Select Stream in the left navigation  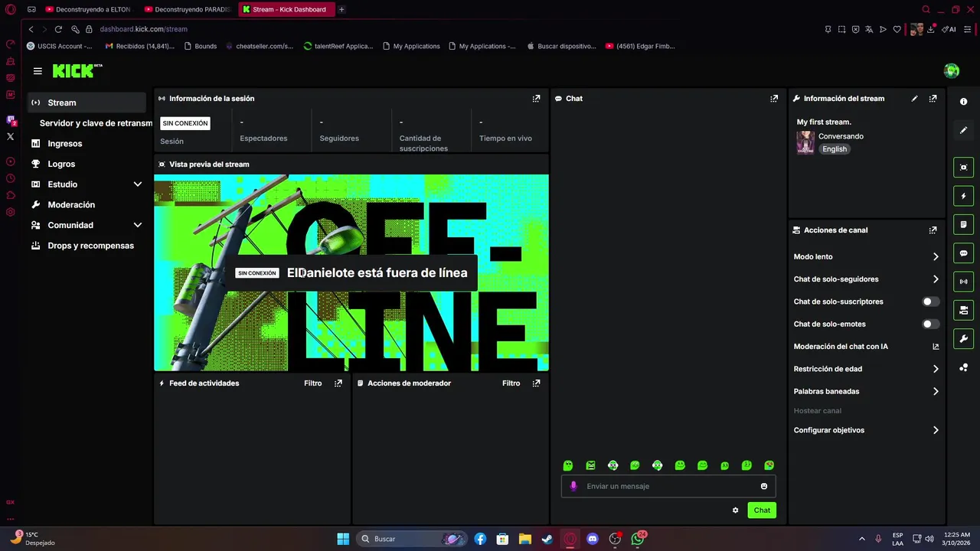pos(87,103)
